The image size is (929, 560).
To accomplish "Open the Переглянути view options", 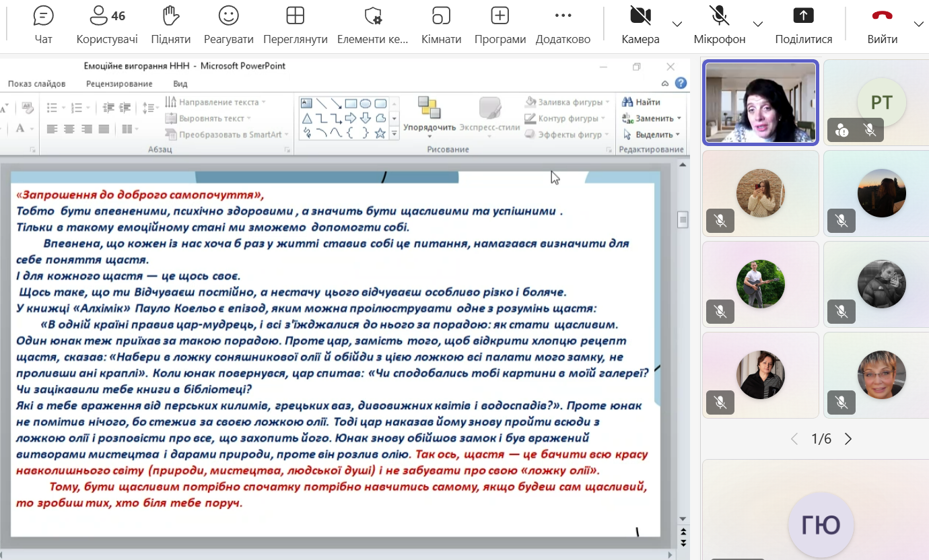I will coord(295,26).
